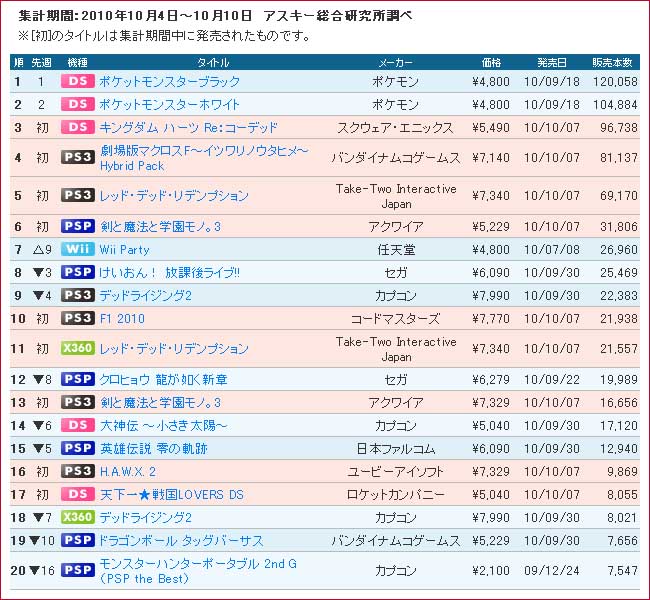Click the PS3 badge in the 劇場版マクロスF row
The image size is (650, 600).
tap(78, 157)
